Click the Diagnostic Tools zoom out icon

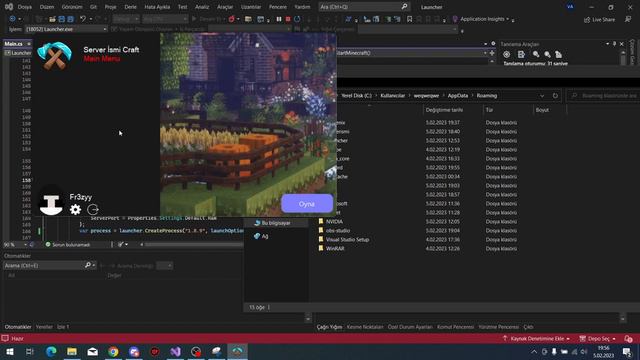click(x=547, y=55)
